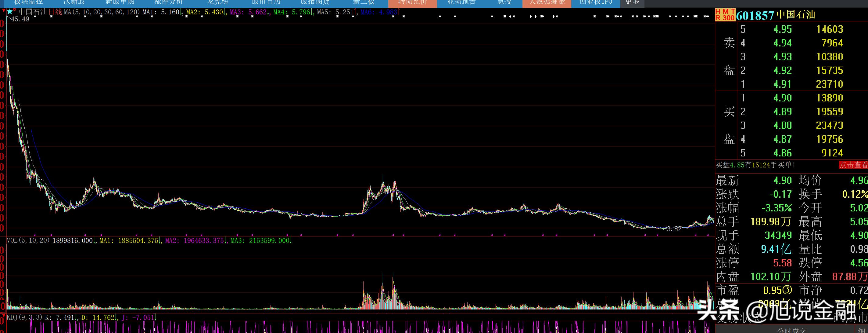
Task: Click the 3.82 lowest price marker
Action: click(674, 229)
